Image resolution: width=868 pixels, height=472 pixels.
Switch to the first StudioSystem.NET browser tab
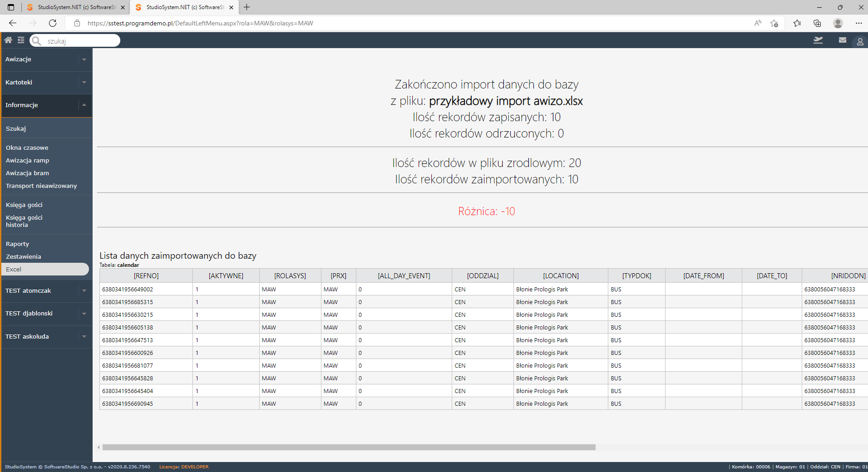pyautogui.click(x=75, y=7)
